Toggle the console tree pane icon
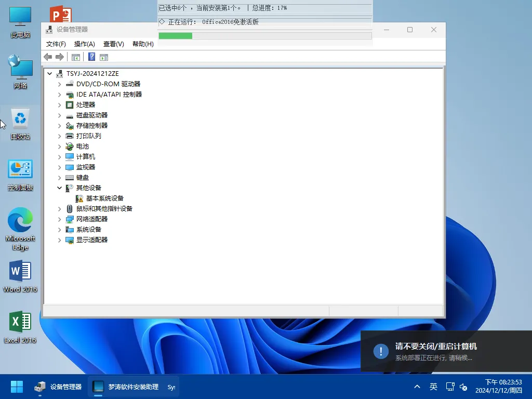This screenshot has width=532, height=399. [x=76, y=57]
